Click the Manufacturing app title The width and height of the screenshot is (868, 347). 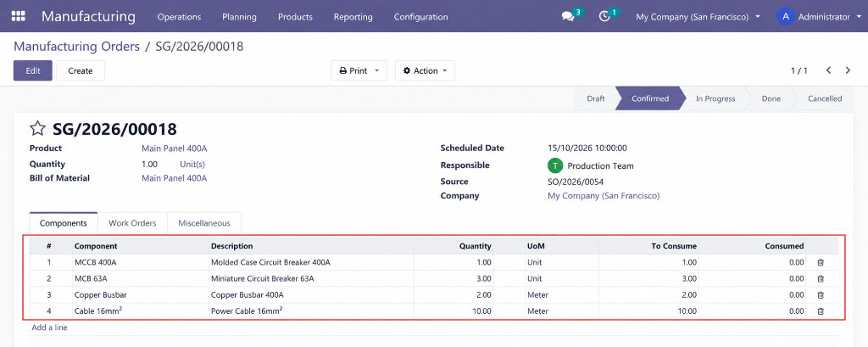coord(88,16)
